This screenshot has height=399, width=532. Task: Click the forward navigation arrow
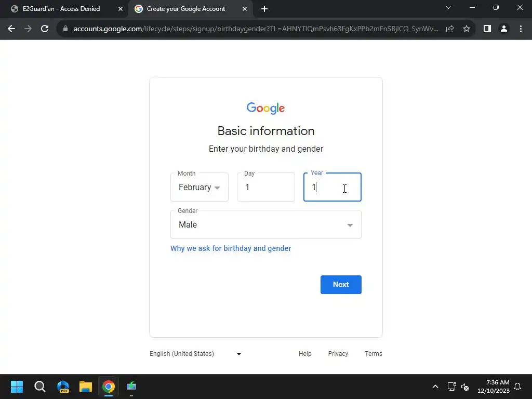[28, 29]
